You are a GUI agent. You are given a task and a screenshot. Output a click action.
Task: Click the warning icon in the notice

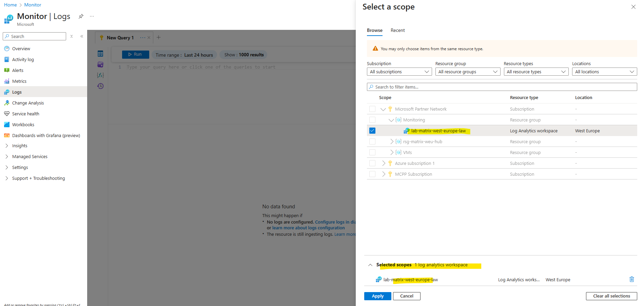[x=375, y=49]
